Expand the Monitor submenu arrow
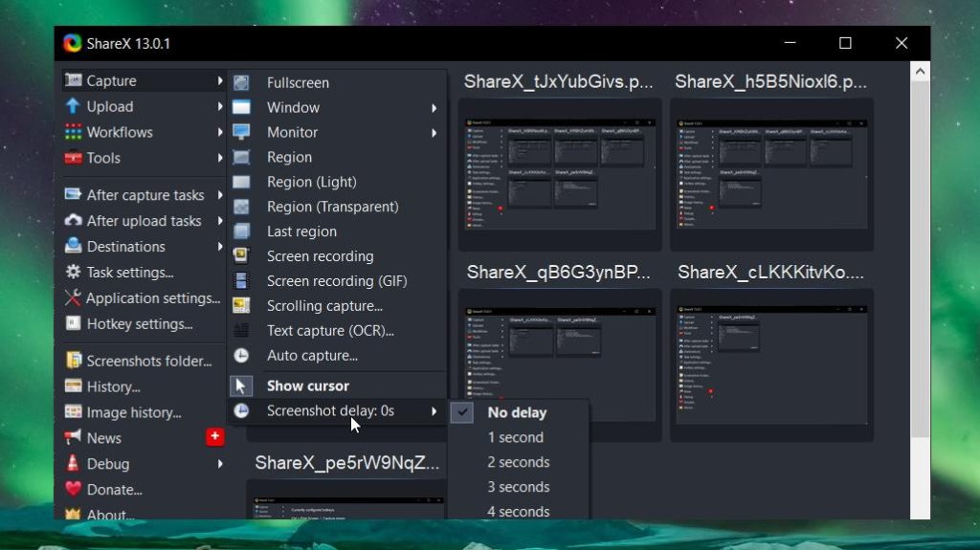The width and height of the screenshot is (980, 550). click(434, 133)
